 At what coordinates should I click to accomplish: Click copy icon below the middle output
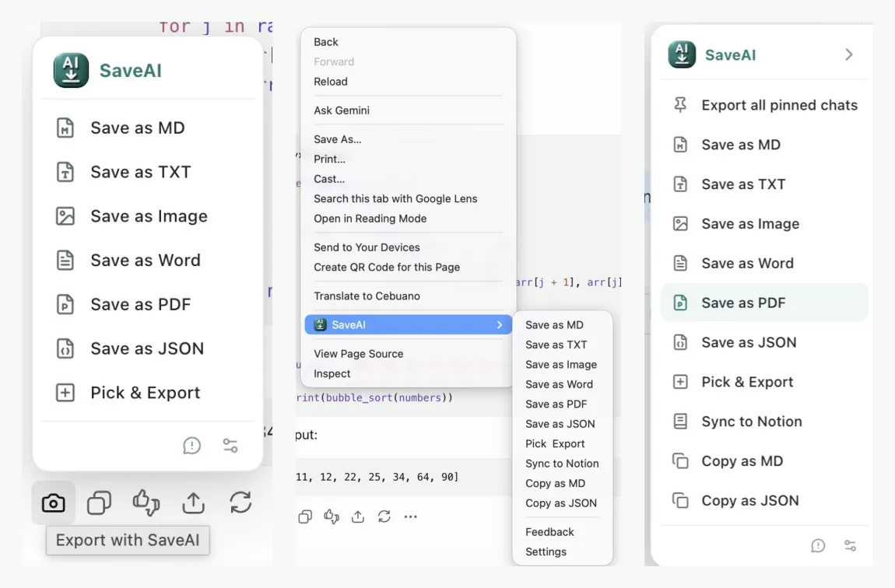(305, 516)
